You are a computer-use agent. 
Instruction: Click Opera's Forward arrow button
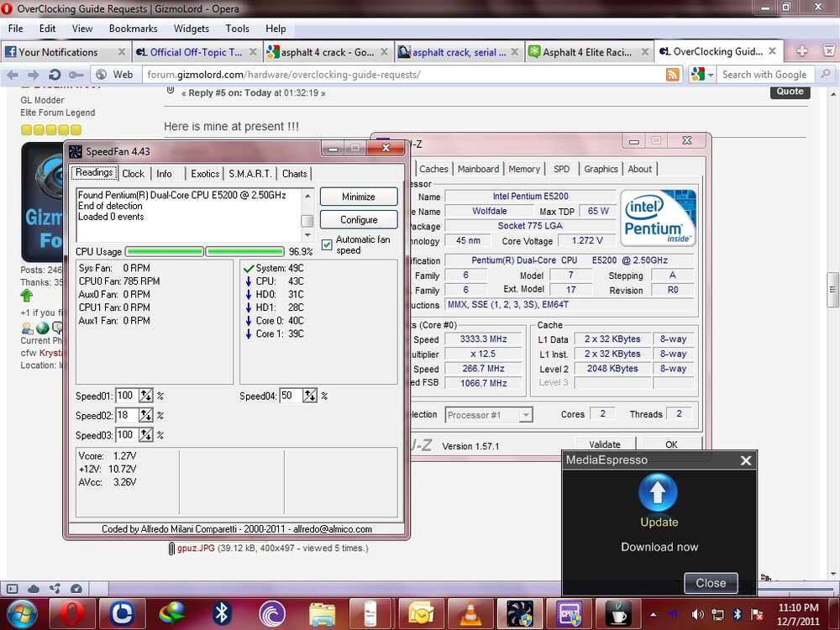click(34, 75)
